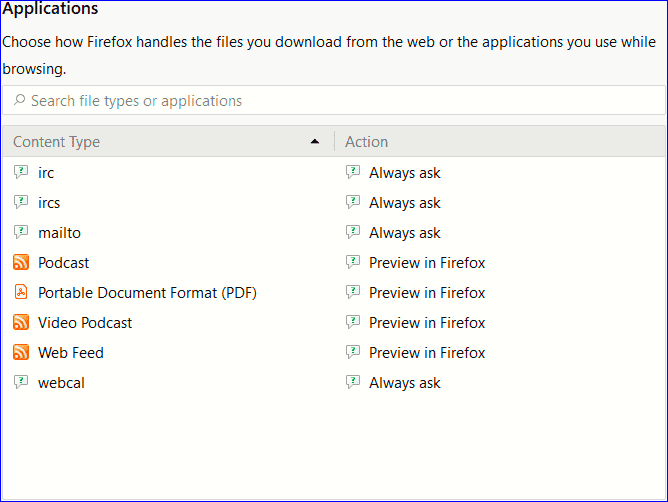The width and height of the screenshot is (668, 502).
Task: Click the Web Feed orange icon
Action: click(21, 352)
